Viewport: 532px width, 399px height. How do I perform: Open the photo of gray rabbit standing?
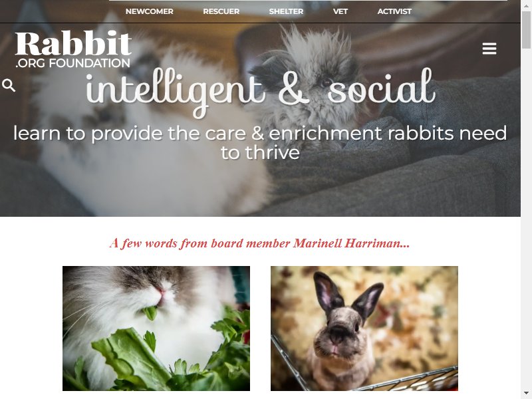tap(364, 329)
